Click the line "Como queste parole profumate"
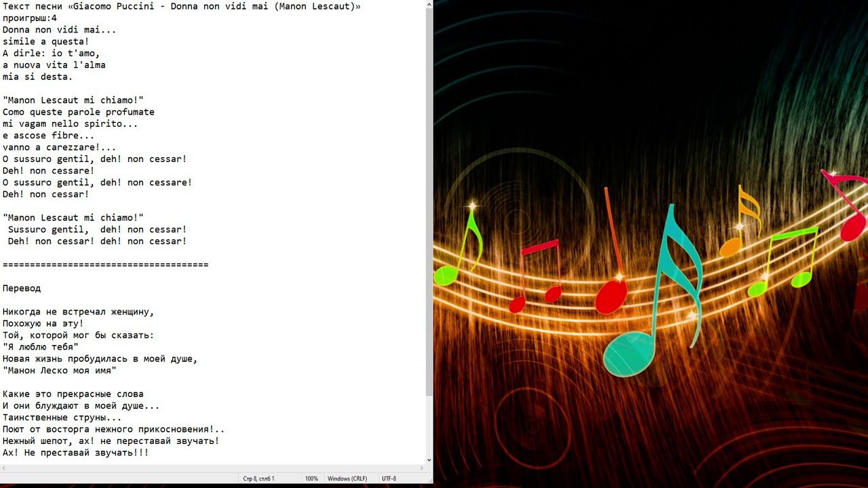This screenshot has width=868, height=488. click(x=79, y=112)
